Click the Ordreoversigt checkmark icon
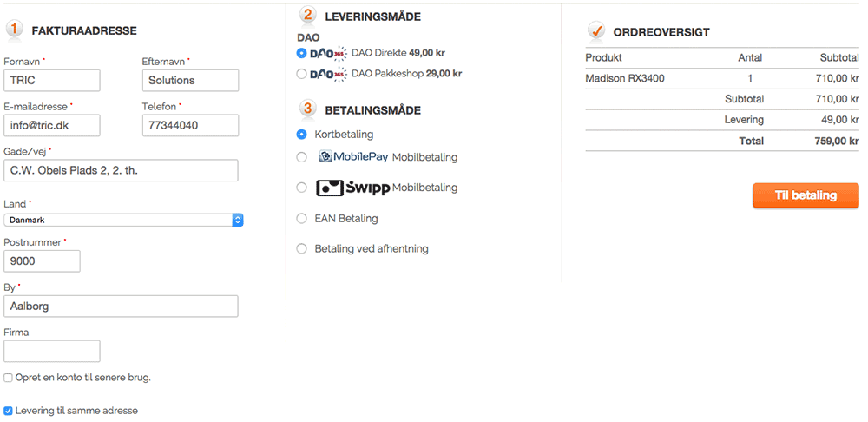Viewport: 868px width, 422px height. (596, 31)
